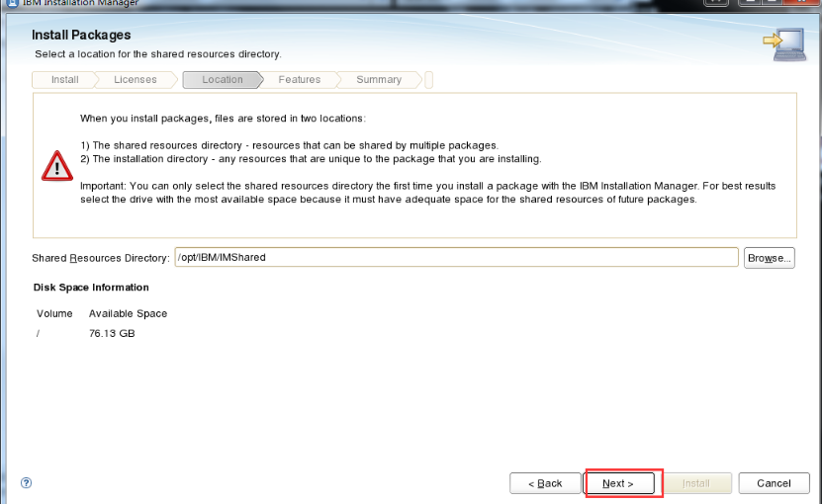Open help via question mark icon

[26, 483]
